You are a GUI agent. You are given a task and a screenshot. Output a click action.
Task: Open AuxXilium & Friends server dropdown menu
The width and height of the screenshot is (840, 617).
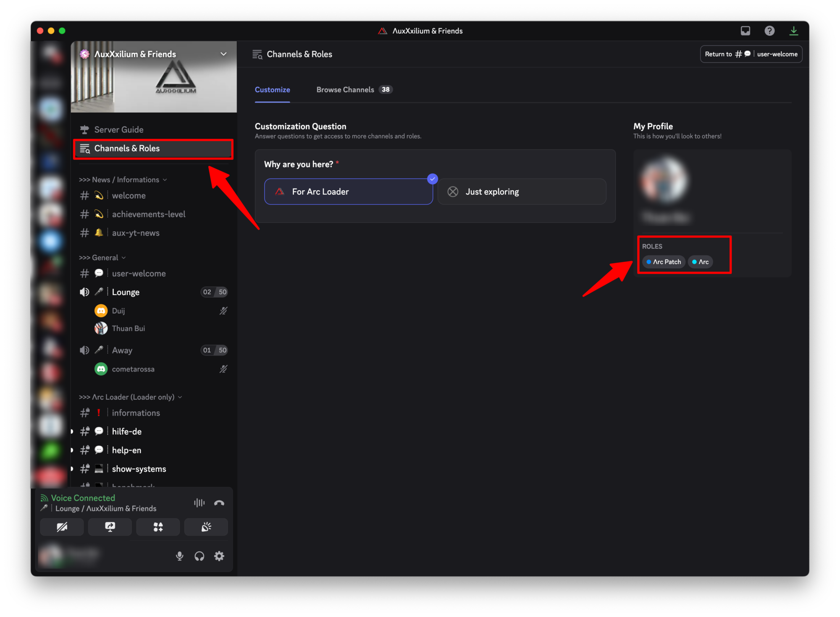tap(223, 54)
